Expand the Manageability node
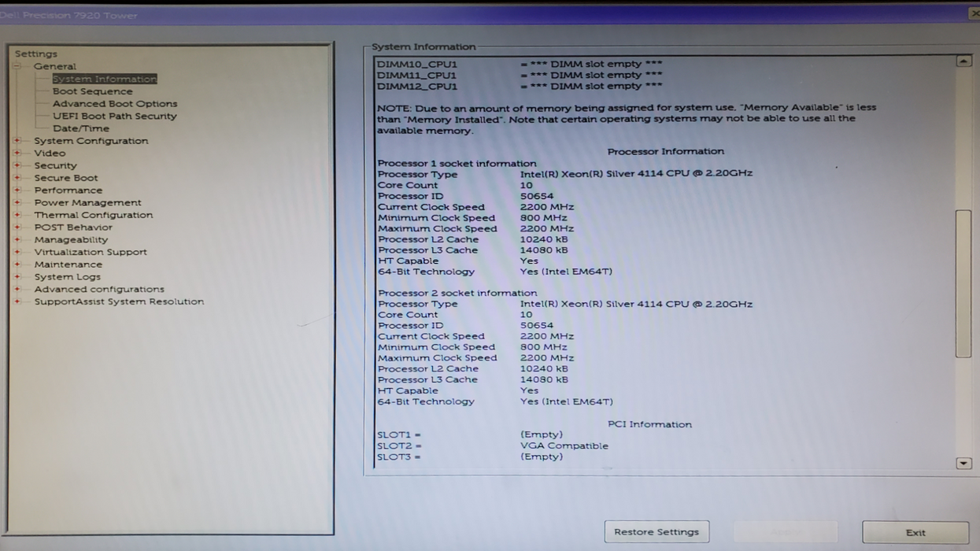This screenshot has width=980, height=551. (x=17, y=239)
